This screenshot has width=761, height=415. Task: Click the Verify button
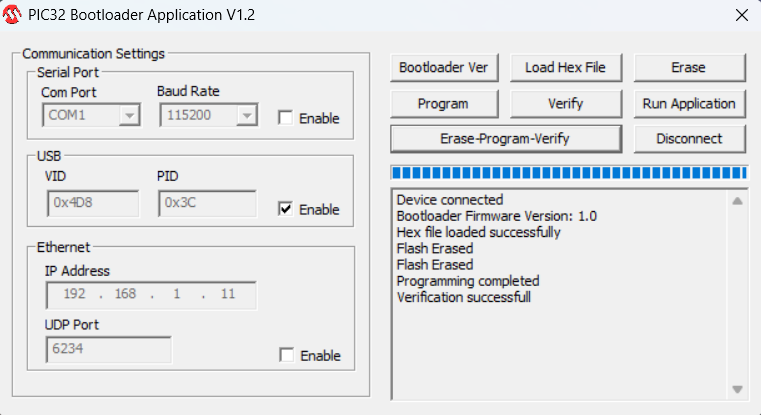565,103
